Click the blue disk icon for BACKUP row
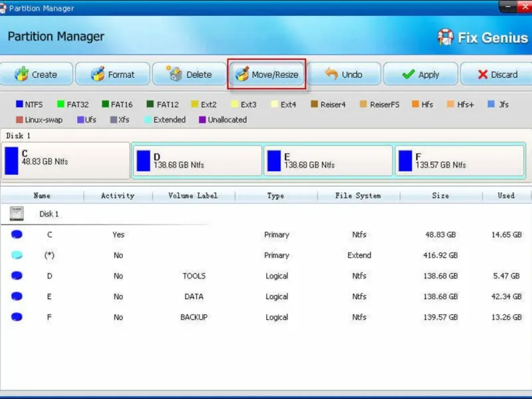532x399 pixels. [17, 317]
